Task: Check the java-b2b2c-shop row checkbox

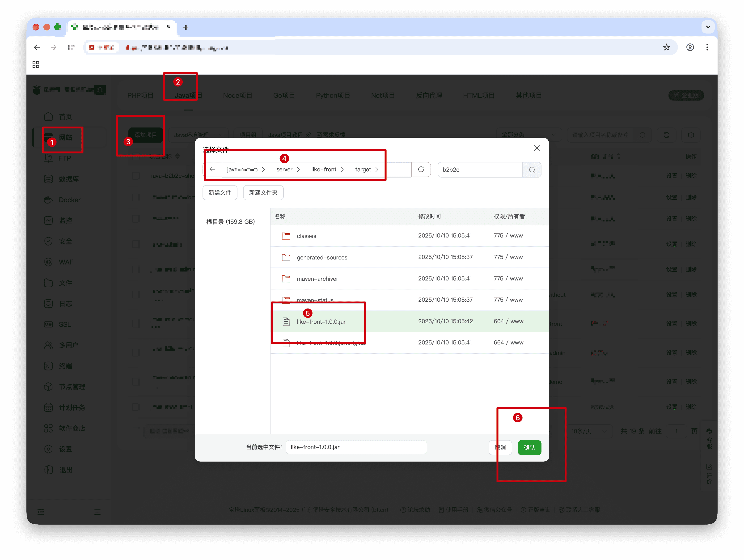Action: click(x=136, y=176)
